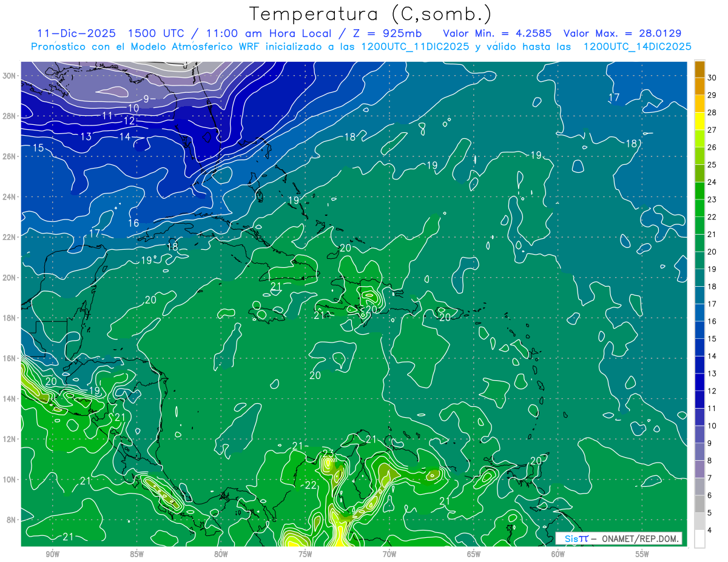Viewport: 728px width, 562px height.
Task: Click the colorbar scale number 28
Action: click(x=712, y=112)
